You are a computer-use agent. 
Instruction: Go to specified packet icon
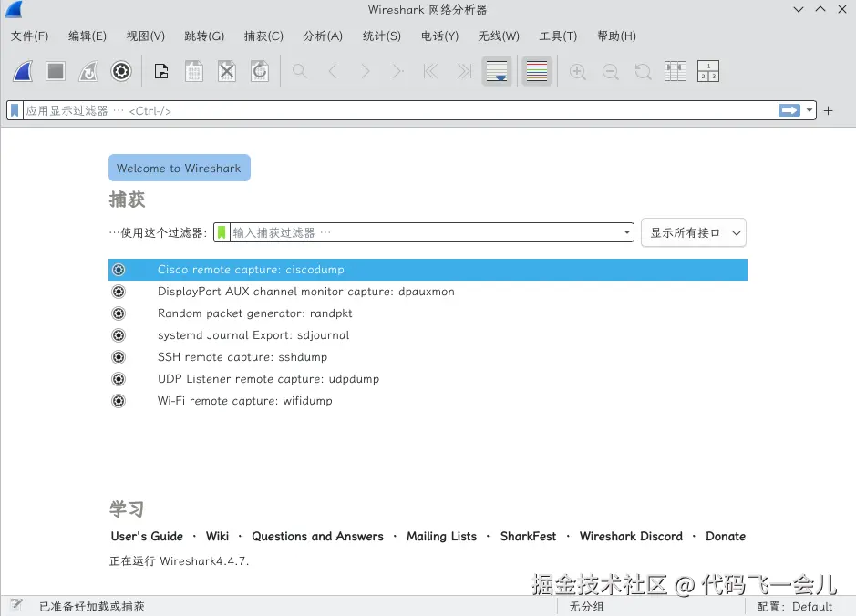coord(398,71)
